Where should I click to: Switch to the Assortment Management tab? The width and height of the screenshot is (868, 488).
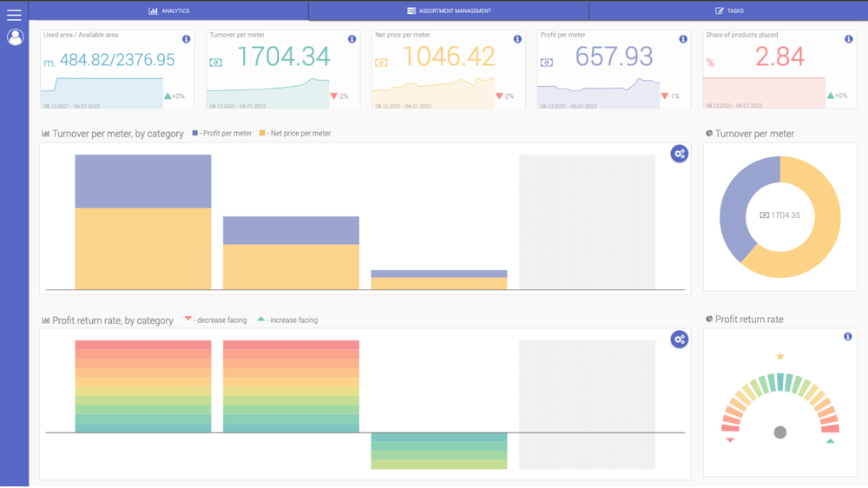(x=449, y=10)
